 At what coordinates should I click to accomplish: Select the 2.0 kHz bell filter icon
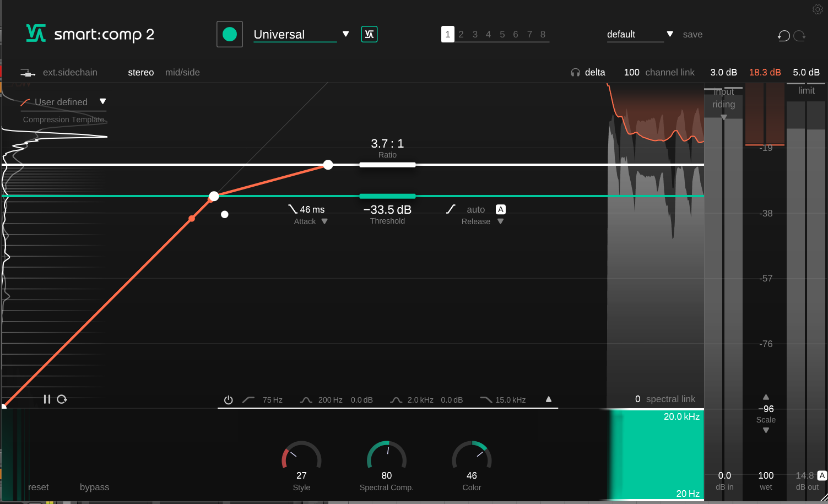click(396, 400)
